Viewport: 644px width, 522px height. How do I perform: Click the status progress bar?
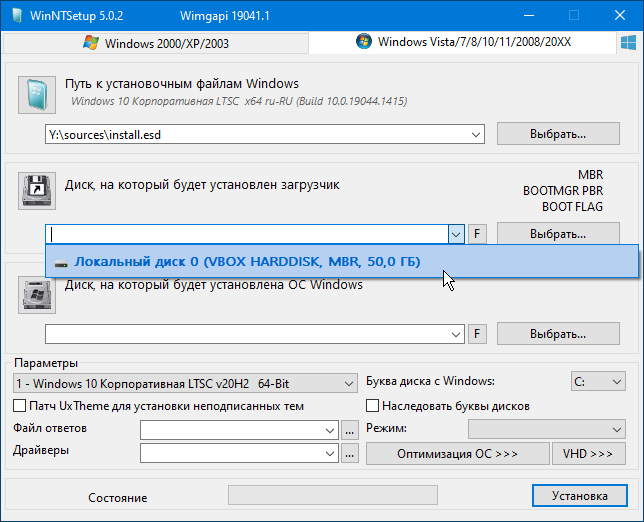point(333,495)
